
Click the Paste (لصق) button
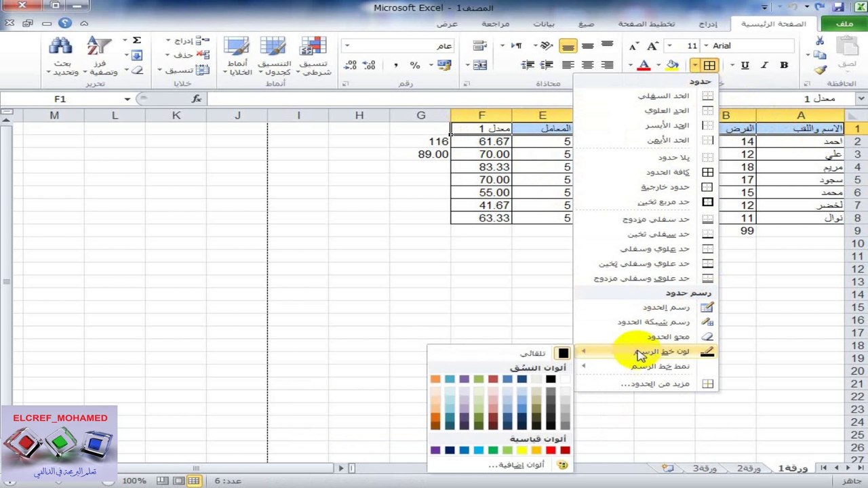pyautogui.click(x=847, y=54)
